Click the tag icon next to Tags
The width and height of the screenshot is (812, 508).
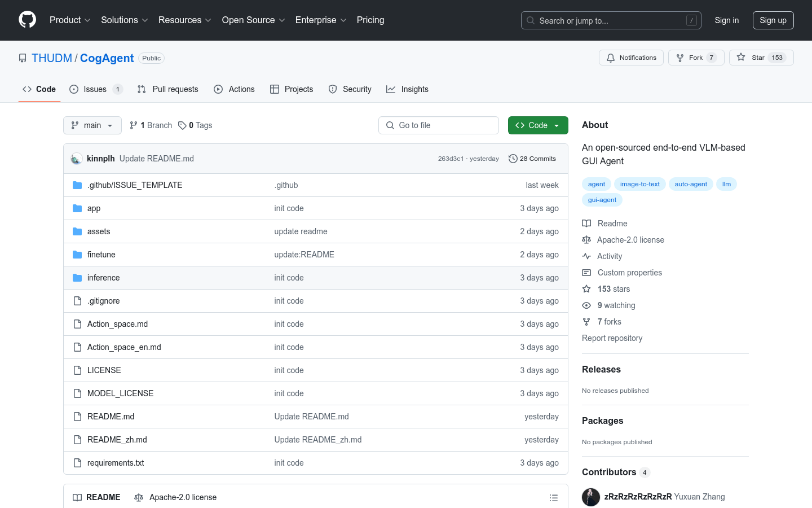click(182, 125)
